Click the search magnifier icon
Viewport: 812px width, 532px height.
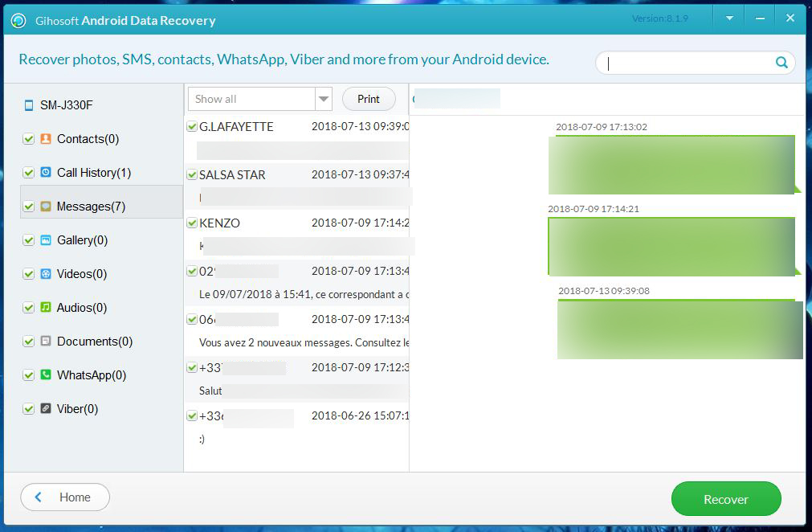pyautogui.click(x=781, y=63)
